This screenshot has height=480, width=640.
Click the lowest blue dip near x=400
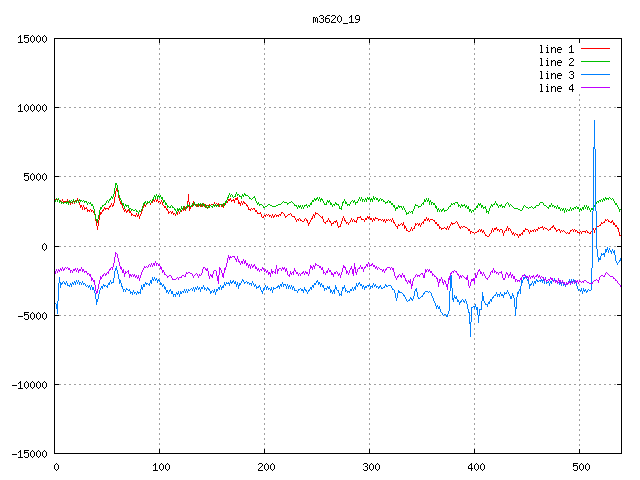pos(471,336)
